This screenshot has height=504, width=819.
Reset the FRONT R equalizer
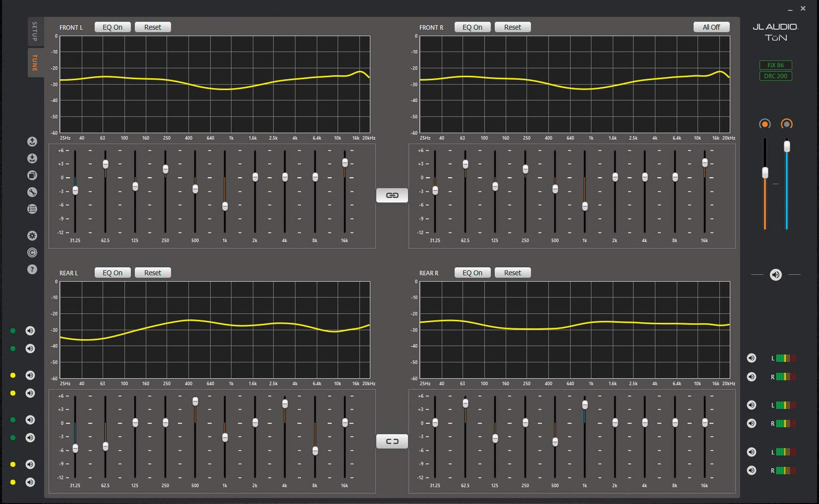click(512, 27)
